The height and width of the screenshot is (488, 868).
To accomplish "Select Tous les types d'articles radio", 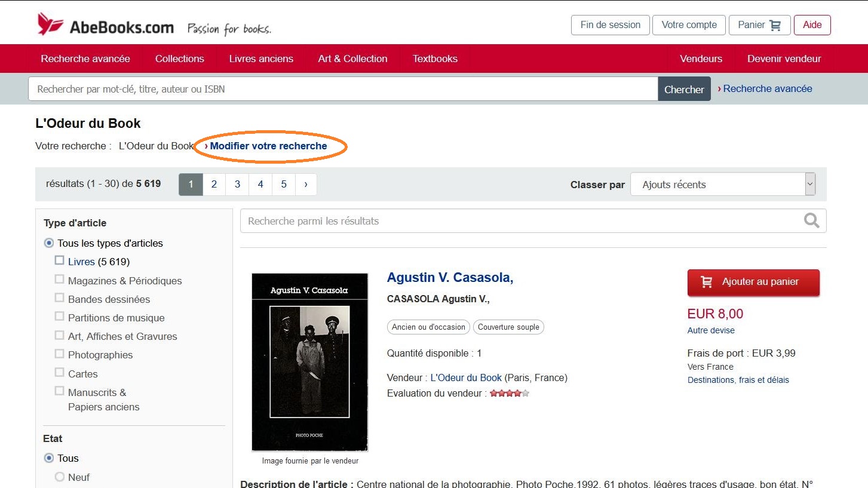I will pos(49,243).
